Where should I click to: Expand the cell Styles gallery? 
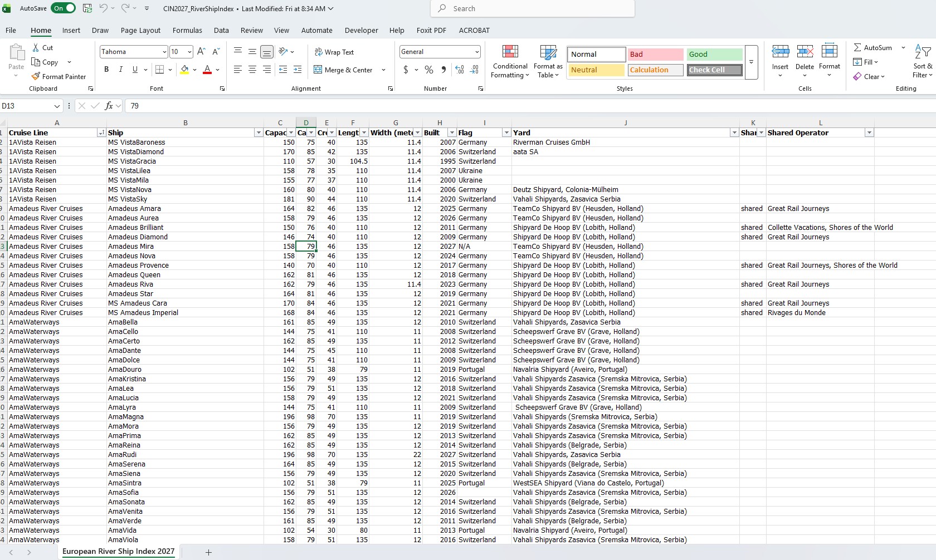[752, 62]
